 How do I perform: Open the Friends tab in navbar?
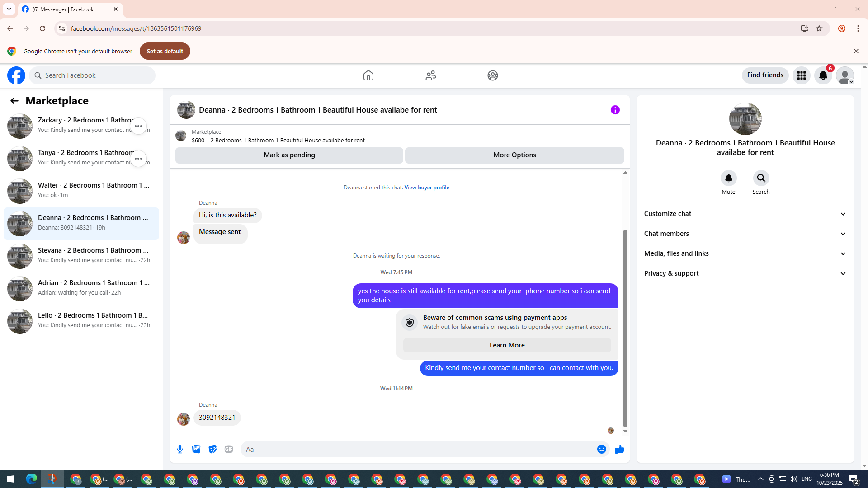tap(430, 75)
